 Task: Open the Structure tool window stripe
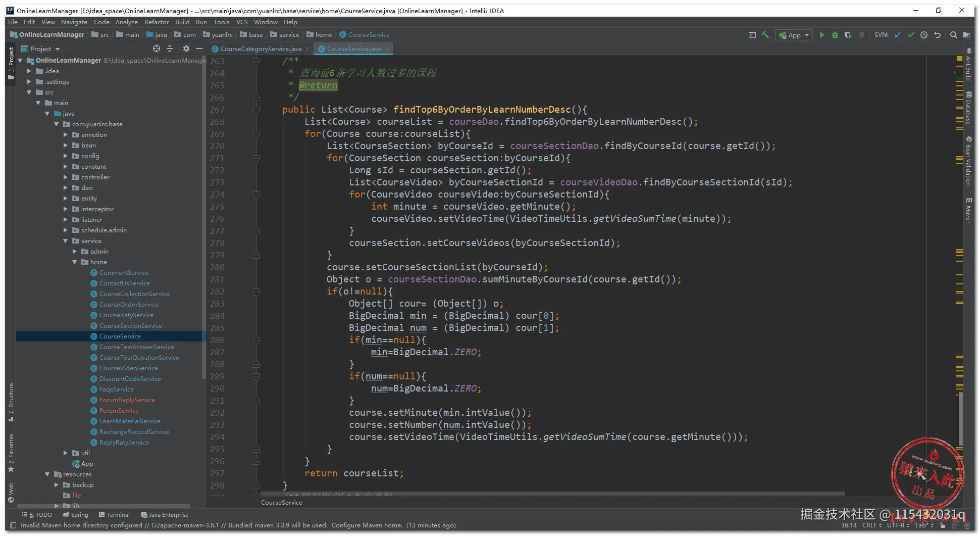click(11, 402)
